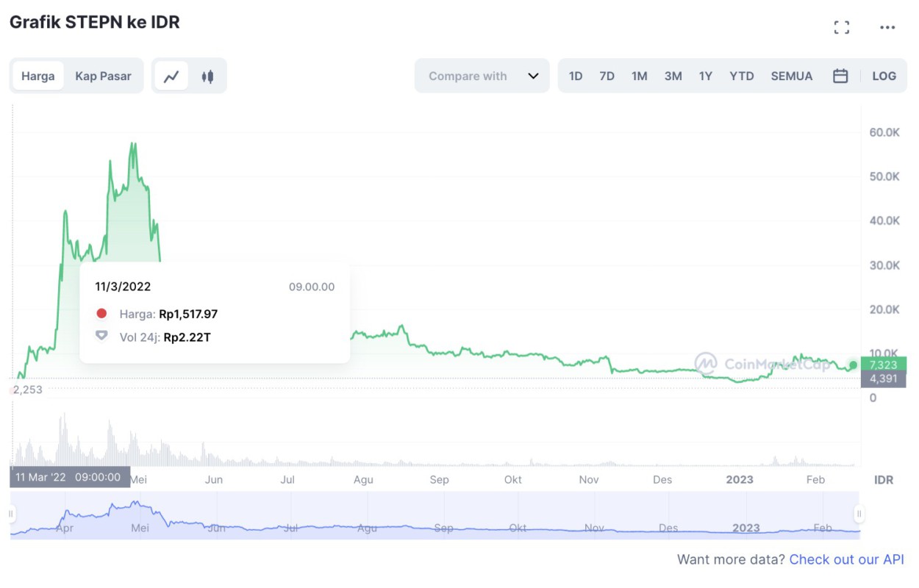
Task: Switch chart to Kap Pasar mode
Action: (103, 75)
